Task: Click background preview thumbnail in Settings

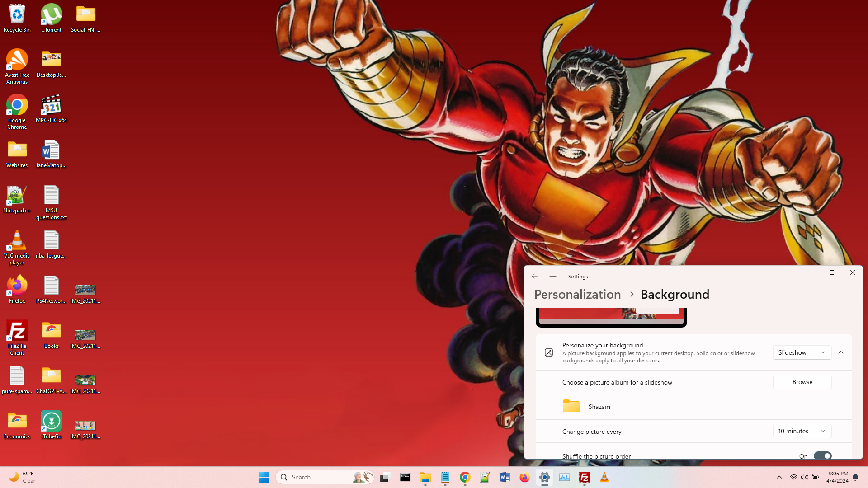Action: [611, 317]
